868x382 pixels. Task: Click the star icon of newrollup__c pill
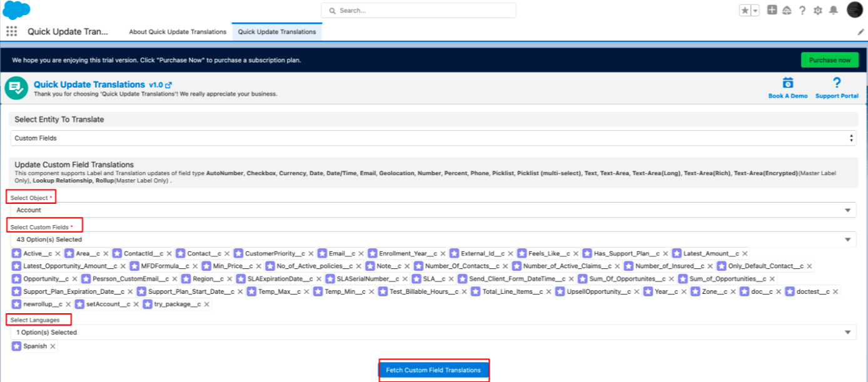16,304
